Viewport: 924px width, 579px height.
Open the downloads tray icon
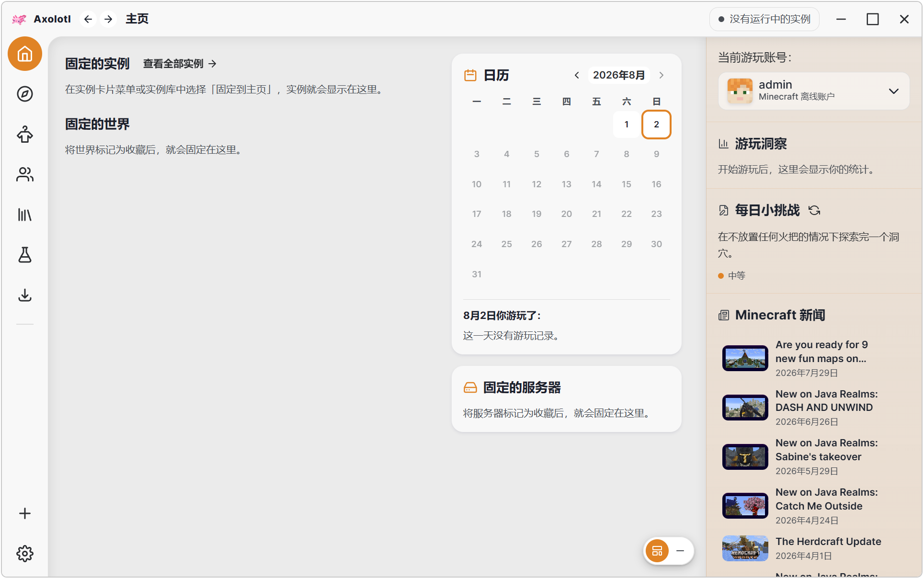pyautogui.click(x=25, y=295)
